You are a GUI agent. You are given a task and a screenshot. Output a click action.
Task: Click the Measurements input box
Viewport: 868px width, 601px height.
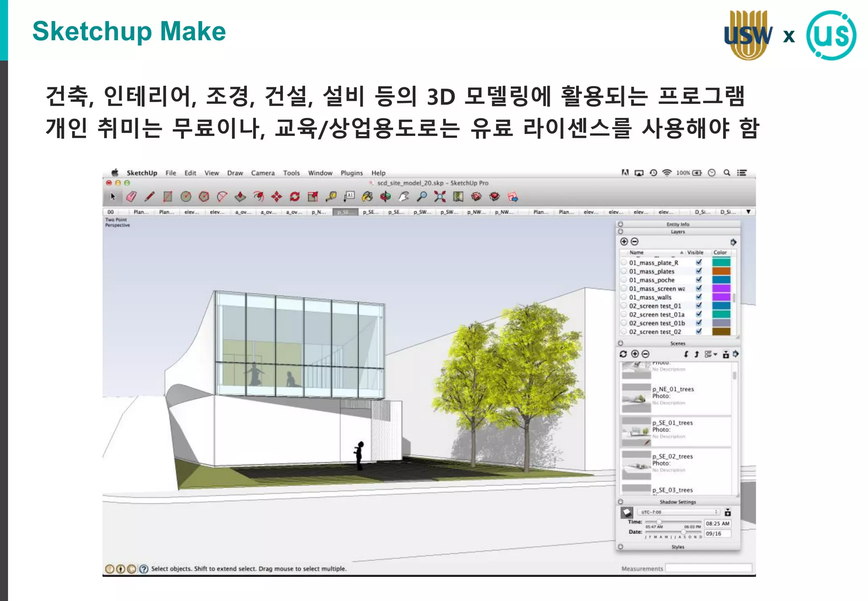coord(709,568)
